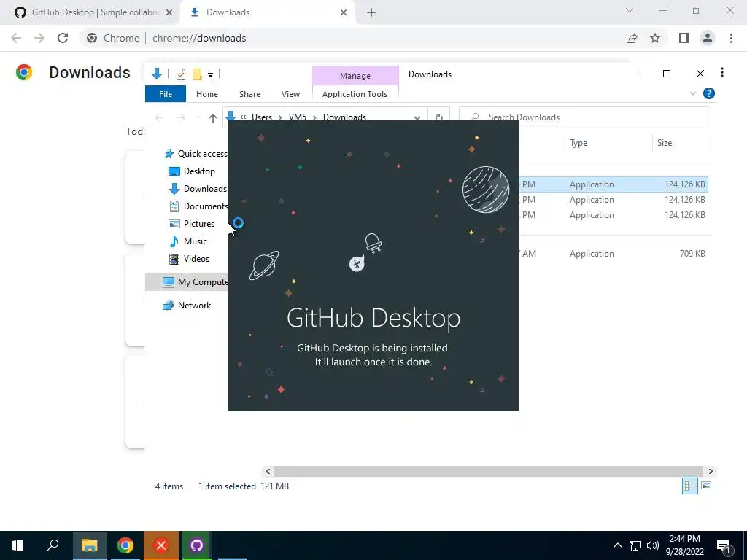Open the Share ribbon tab
The image size is (747, 560).
click(249, 94)
